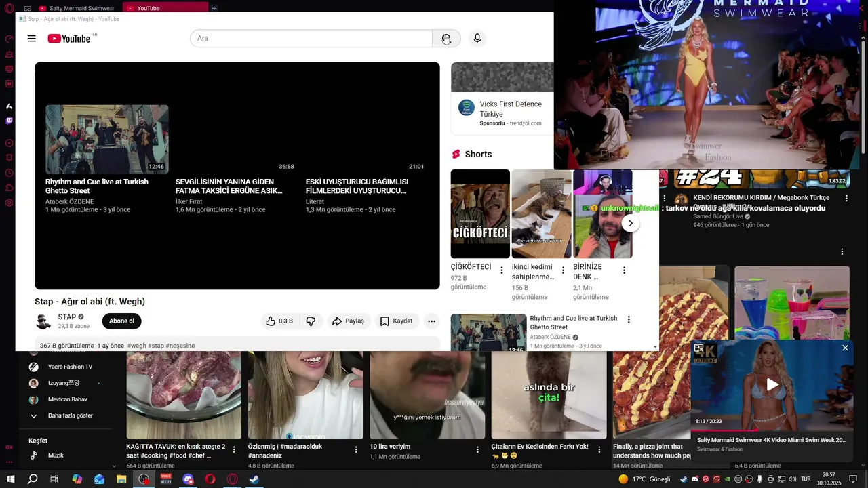Click the #stap hashtag
868x488 pixels.
point(156,346)
